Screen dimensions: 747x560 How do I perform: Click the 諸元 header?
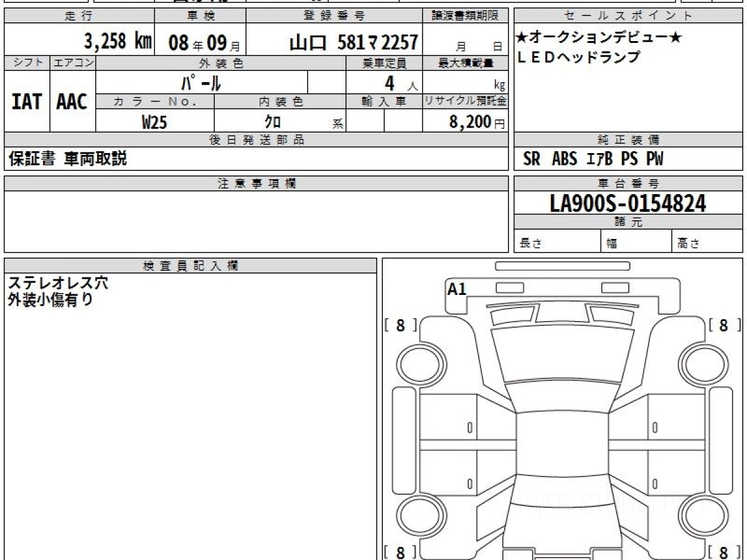pyautogui.click(x=629, y=222)
